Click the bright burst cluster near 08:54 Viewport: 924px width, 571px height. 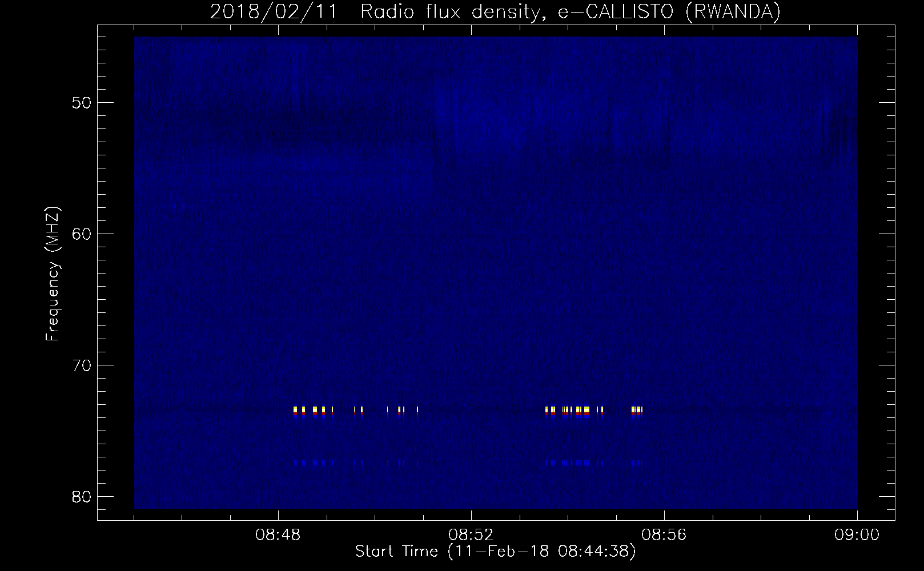pos(575,412)
